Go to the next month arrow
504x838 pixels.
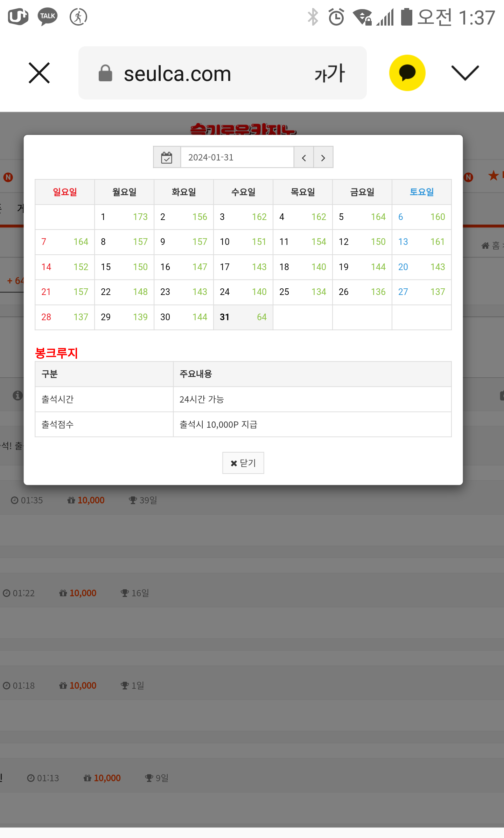(x=323, y=157)
